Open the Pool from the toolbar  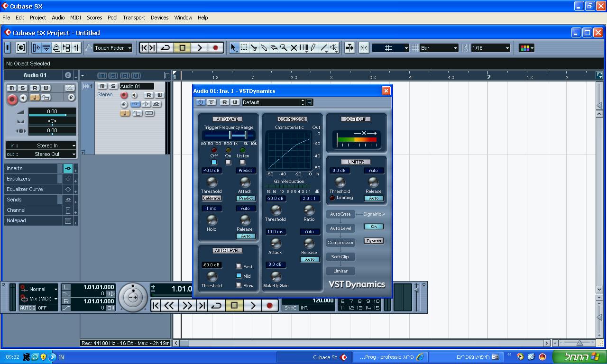coord(66,48)
